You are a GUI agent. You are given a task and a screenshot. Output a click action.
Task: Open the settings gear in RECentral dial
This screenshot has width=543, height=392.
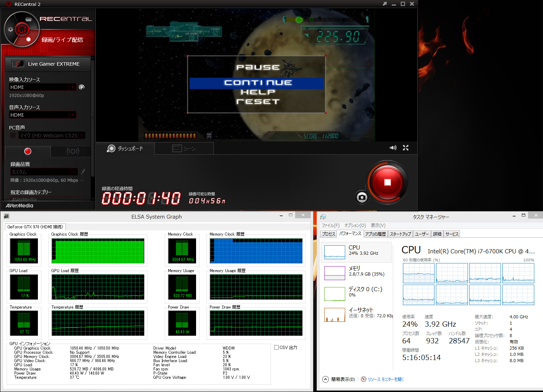pos(10,29)
